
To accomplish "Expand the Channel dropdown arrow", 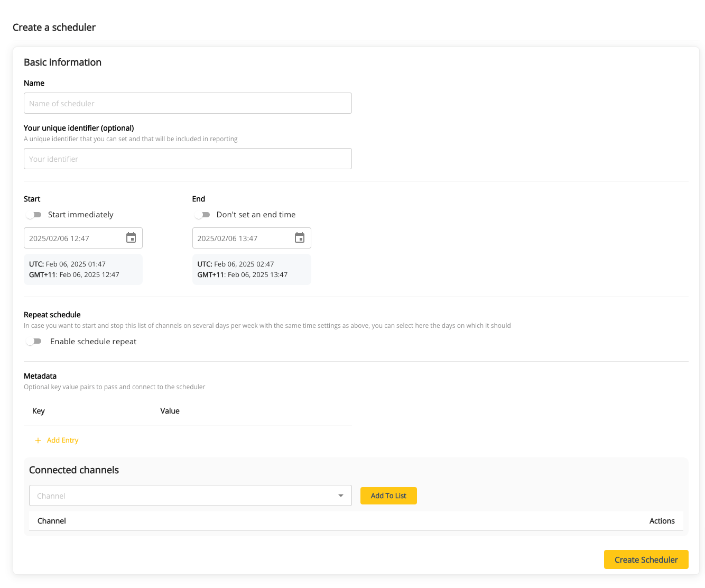I will click(x=341, y=495).
